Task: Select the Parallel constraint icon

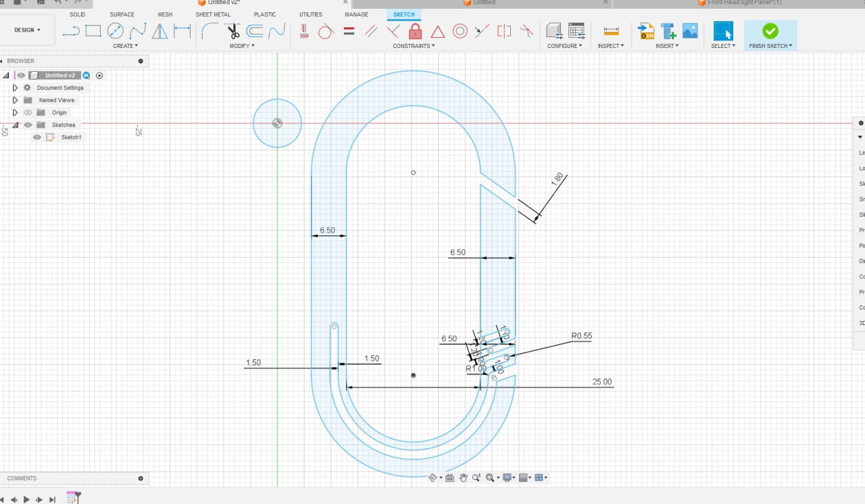Action: pos(371,31)
